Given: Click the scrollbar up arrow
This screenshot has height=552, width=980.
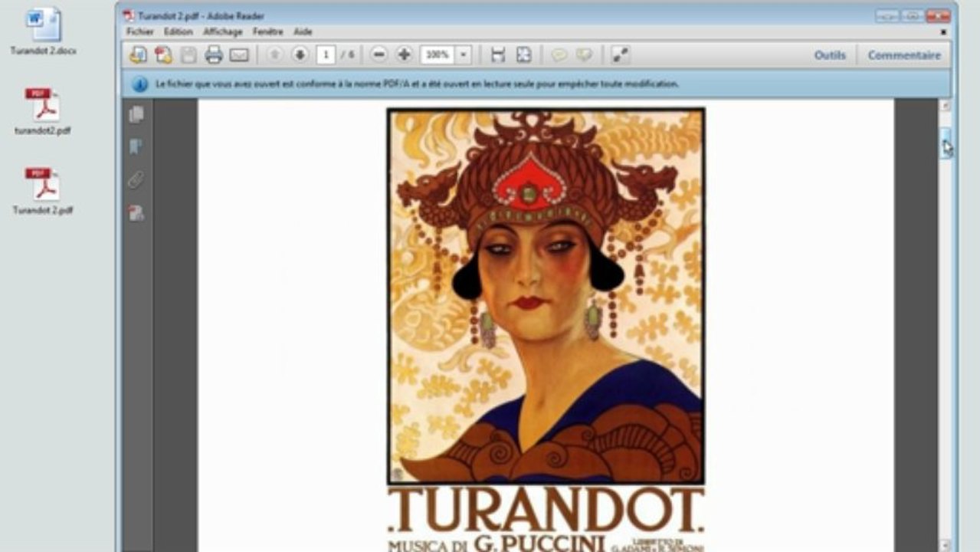Looking at the screenshot, I should tap(946, 105).
